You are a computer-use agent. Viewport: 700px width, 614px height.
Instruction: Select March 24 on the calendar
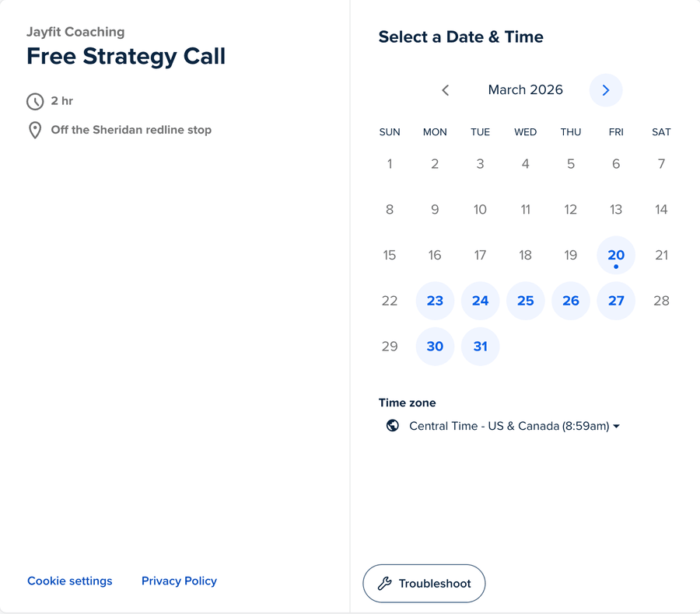pos(480,301)
